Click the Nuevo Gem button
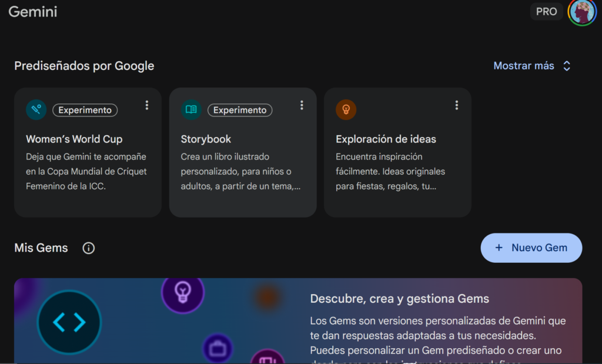Viewport: 602px width, 364px height. [531, 248]
